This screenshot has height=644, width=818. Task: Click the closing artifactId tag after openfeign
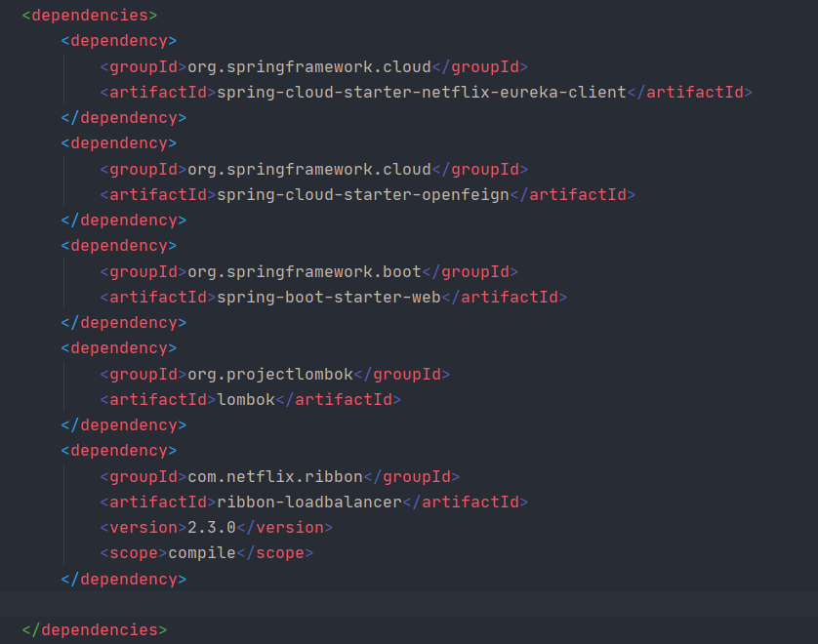coord(573,194)
